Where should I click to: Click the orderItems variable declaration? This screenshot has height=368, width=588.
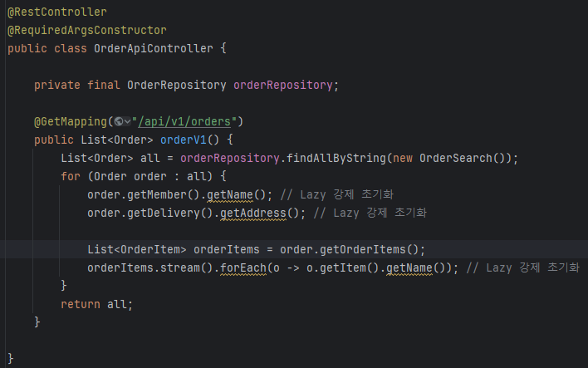point(227,249)
